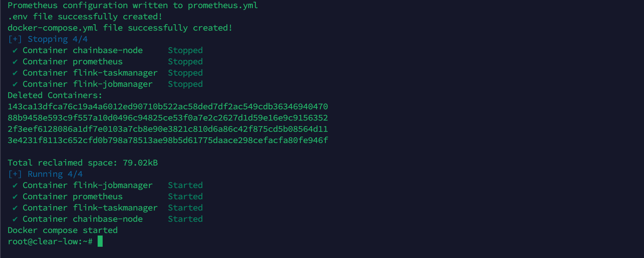The width and height of the screenshot is (644, 258).
Task: Click the checkmark beside flink-taskmanager Stopped
Action: pyautogui.click(x=15, y=73)
